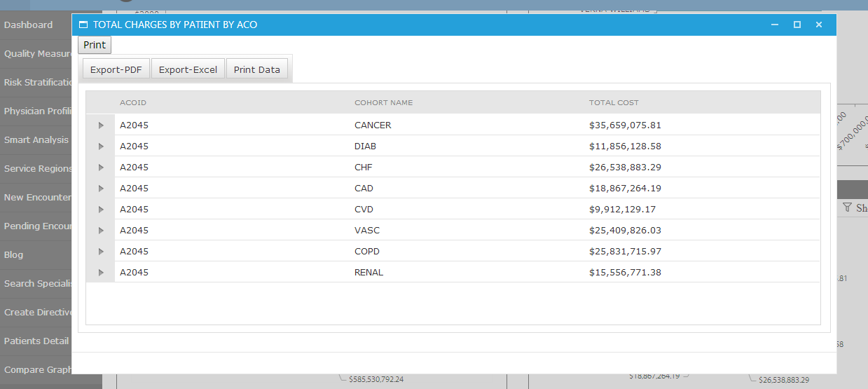Image resolution: width=868 pixels, height=389 pixels.
Task: Expand the CANCER cohort row
Action: pos(101,125)
